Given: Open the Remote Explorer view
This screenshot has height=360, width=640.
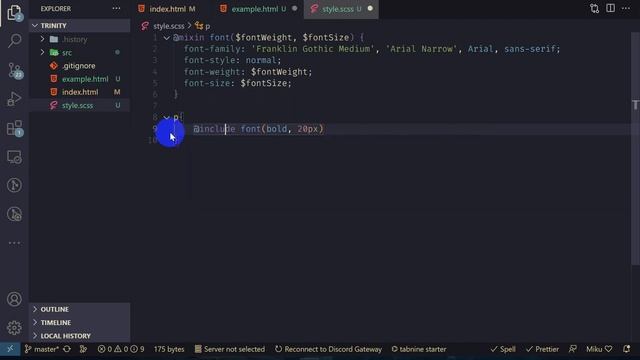Looking at the screenshot, I should 14,157.
